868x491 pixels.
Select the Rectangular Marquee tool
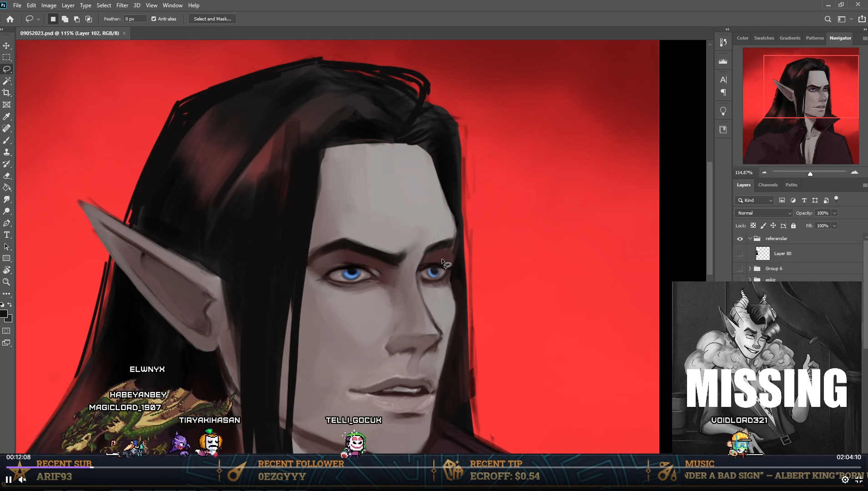pos(6,57)
